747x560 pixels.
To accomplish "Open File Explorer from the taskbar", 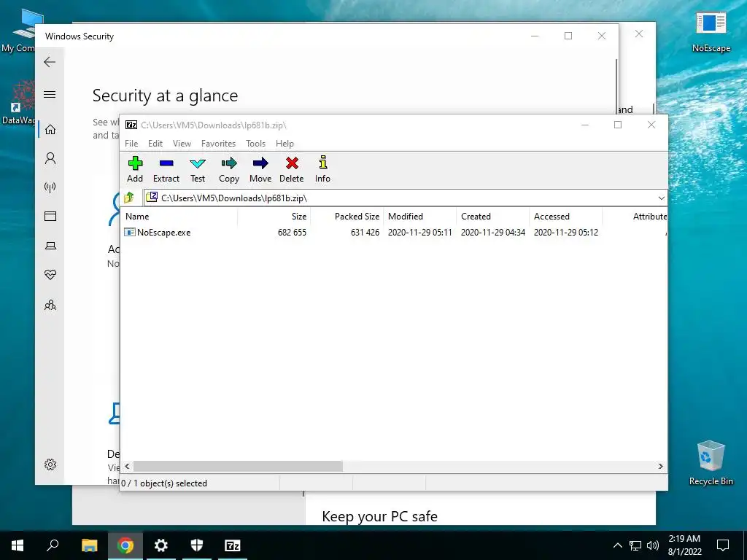I will click(x=89, y=545).
